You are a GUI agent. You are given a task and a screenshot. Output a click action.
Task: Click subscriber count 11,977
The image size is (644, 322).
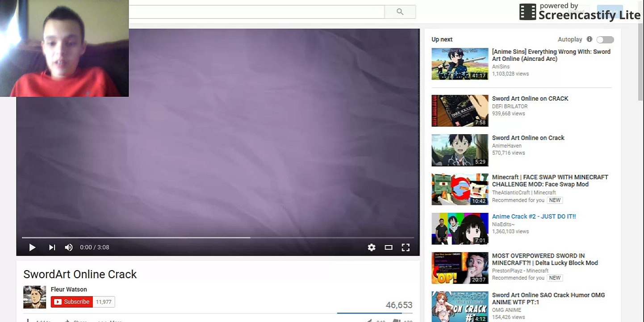(x=104, y=302)
